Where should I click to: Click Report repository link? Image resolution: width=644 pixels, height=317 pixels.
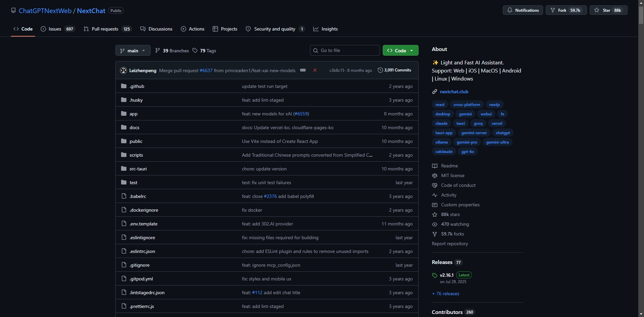point(450,244)
